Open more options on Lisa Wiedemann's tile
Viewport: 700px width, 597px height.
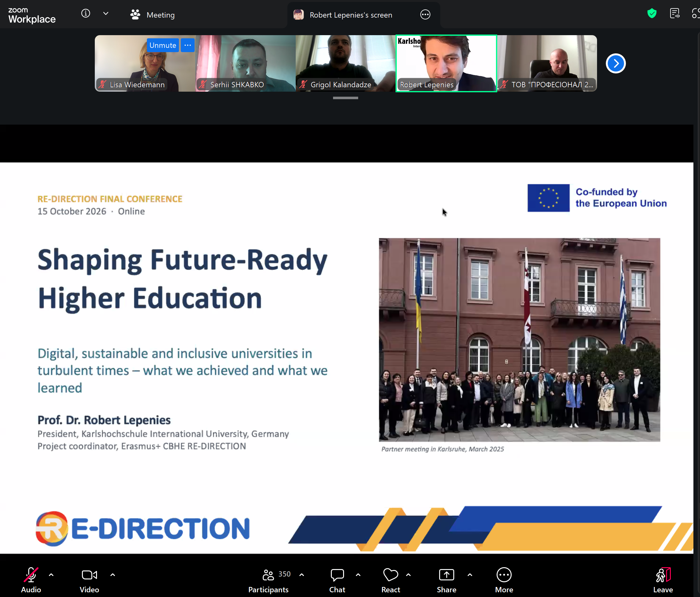pyautogui.click(x=187, y=45)
